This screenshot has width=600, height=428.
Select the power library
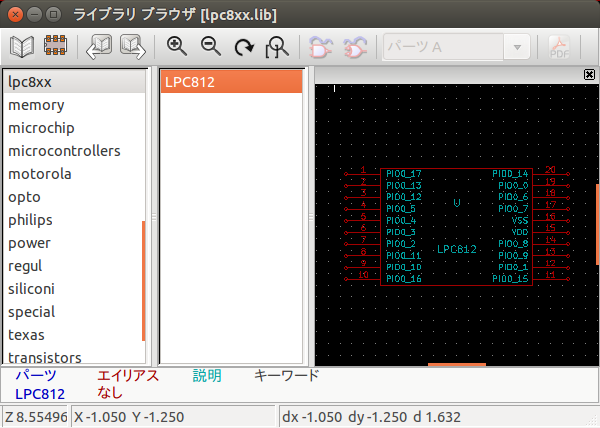pos(74,243)
